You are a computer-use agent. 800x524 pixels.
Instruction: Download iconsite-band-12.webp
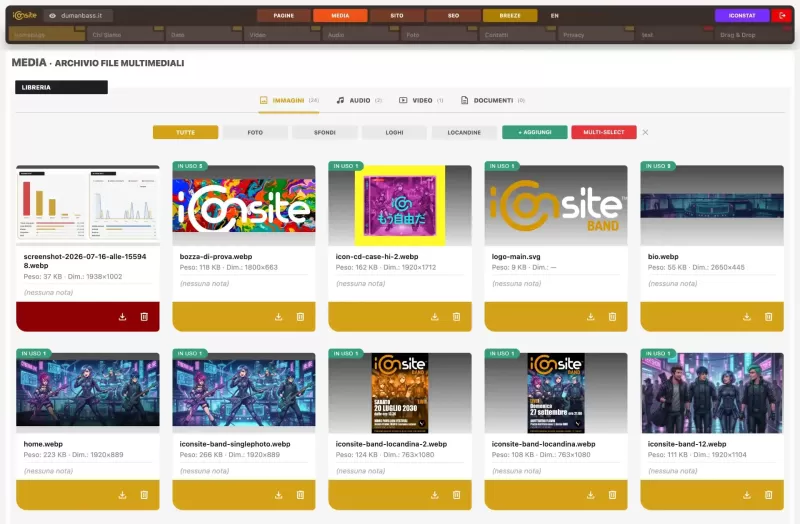pyautogui.click(x=747, y=495)
